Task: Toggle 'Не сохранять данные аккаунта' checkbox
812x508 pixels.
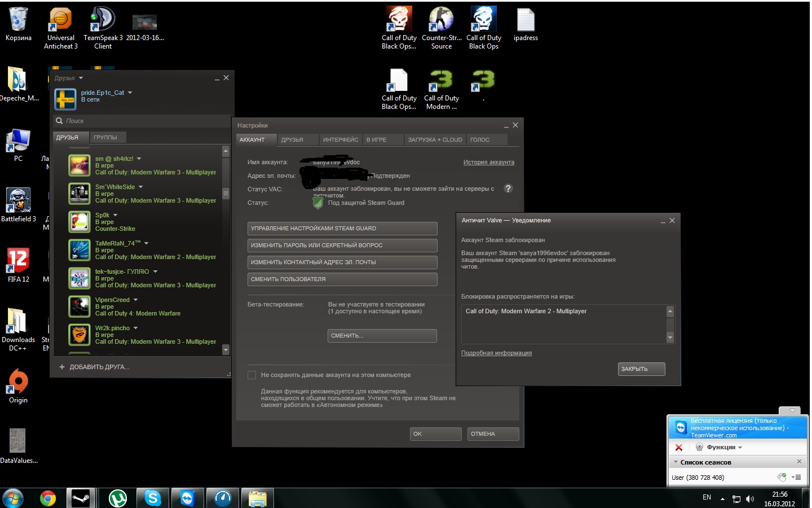Action: [x=252, y=375]
